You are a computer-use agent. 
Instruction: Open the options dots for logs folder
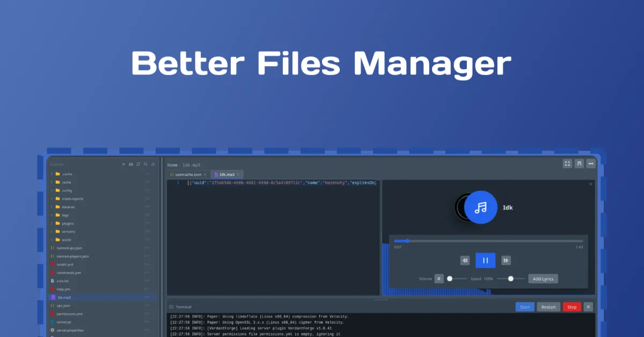(x=147, y=215)
